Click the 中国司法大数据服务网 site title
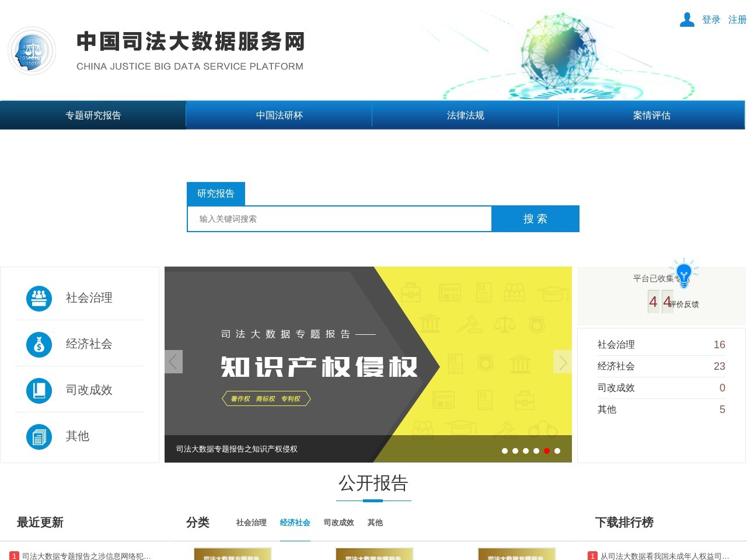Image resolution: width=747 pixels, height=560 pixels. coord(190,42)
